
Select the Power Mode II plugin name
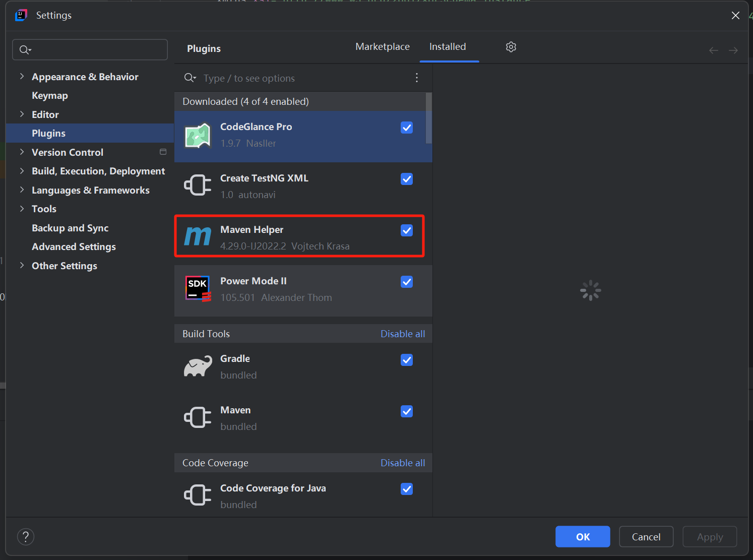tap(254, 281)
